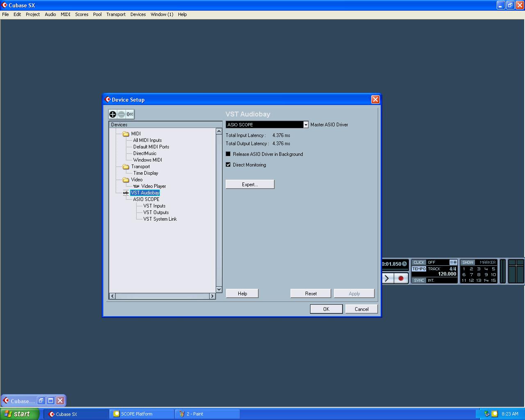The width and height of the screenshot is (525, 420).
Task: Toggle Release ASIO Driver in Background
Action: coord(228,154)
